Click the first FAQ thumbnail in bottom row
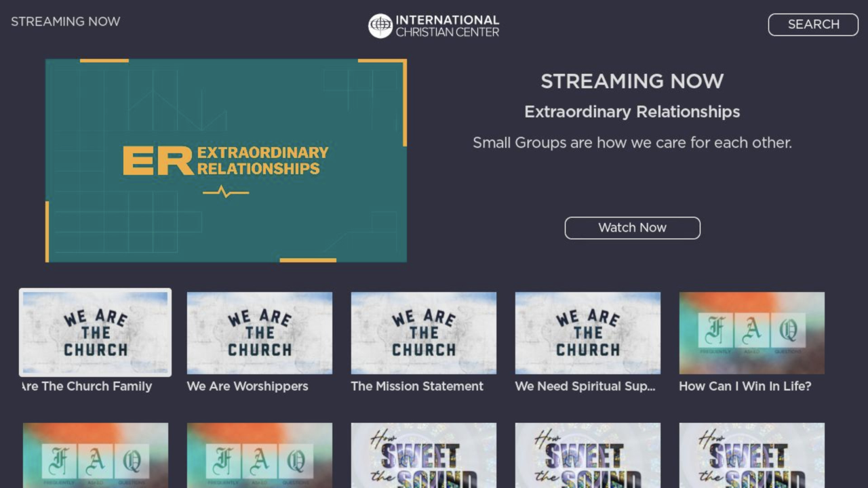 [x=95, y=455]
